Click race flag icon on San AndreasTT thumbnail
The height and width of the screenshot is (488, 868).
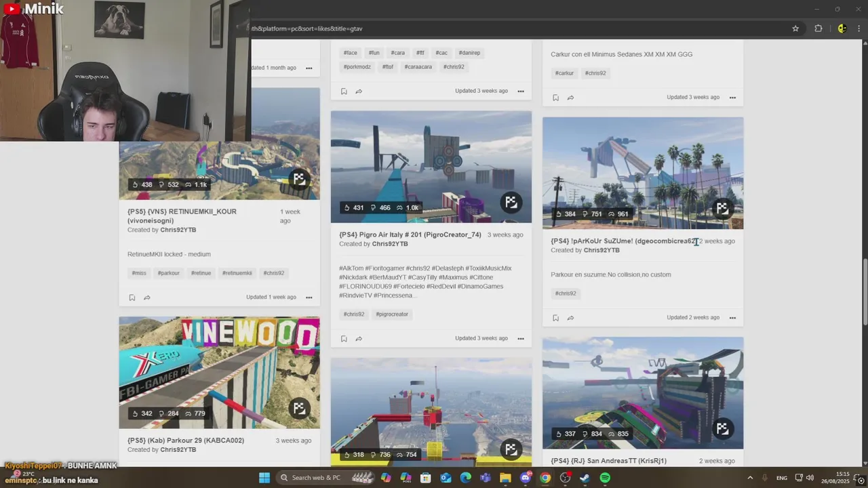(x=722, y=428)
